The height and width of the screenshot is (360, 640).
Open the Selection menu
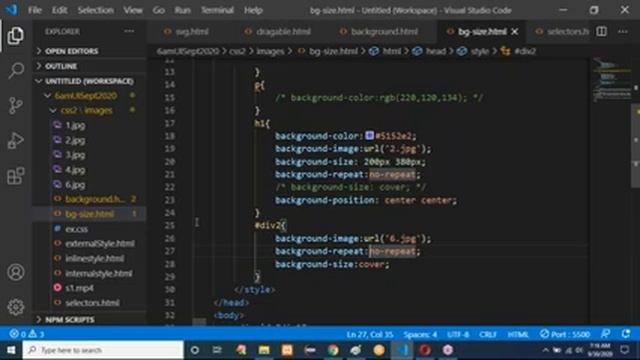[x=96, y=10]
